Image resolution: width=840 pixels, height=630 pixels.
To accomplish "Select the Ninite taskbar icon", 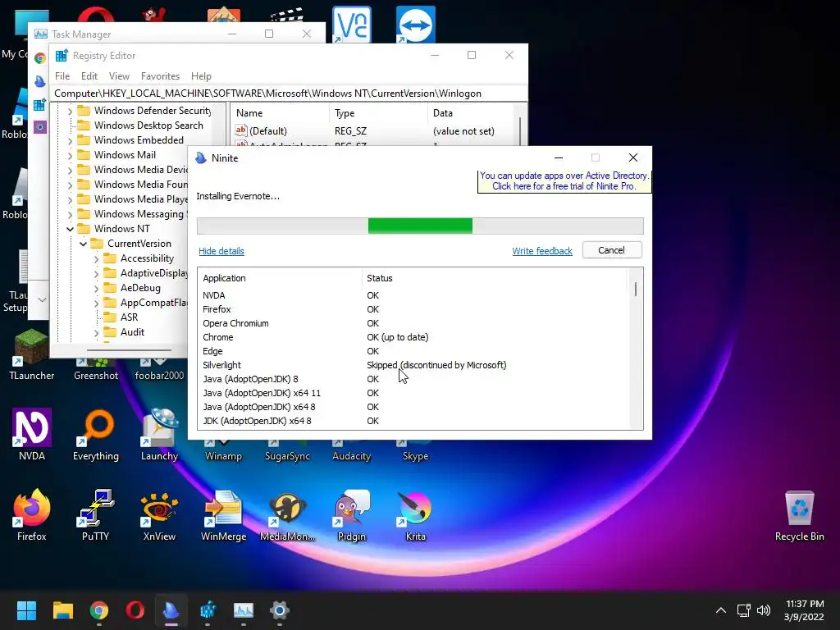I will [x=171, y=610].
